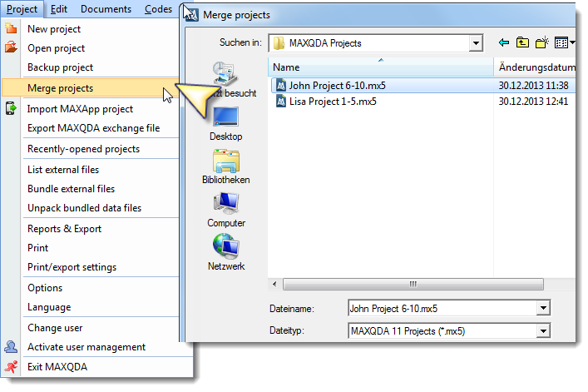Click the create new folder icon
The image size is (588, 392).
point(541,42)
